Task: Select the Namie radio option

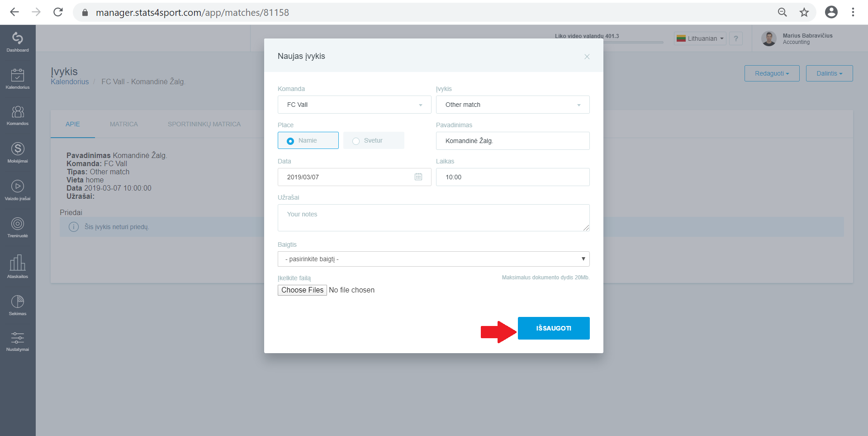Action: click(308, 140)
